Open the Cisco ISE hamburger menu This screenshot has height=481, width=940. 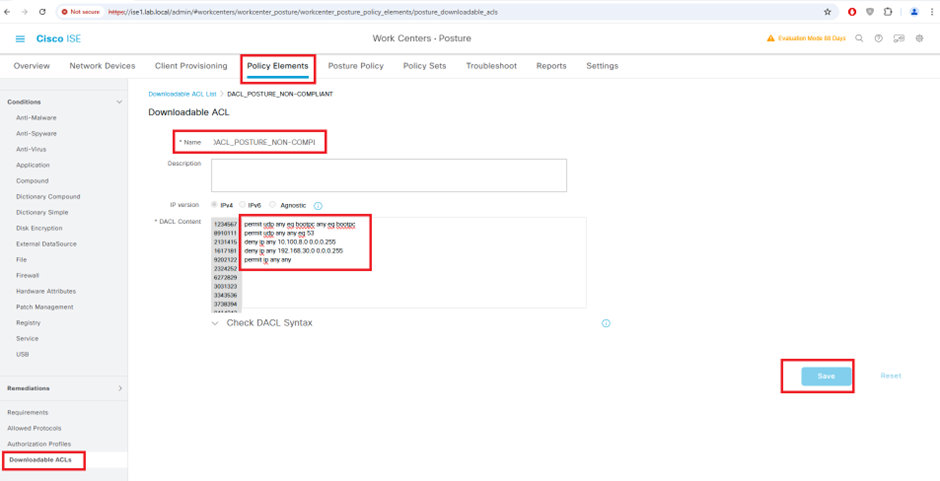20,39
